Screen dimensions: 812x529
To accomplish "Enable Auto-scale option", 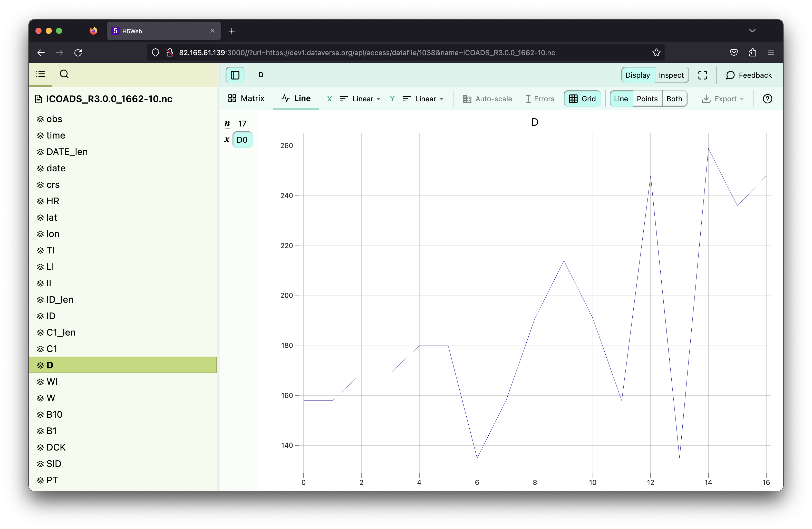I will 487,99.
